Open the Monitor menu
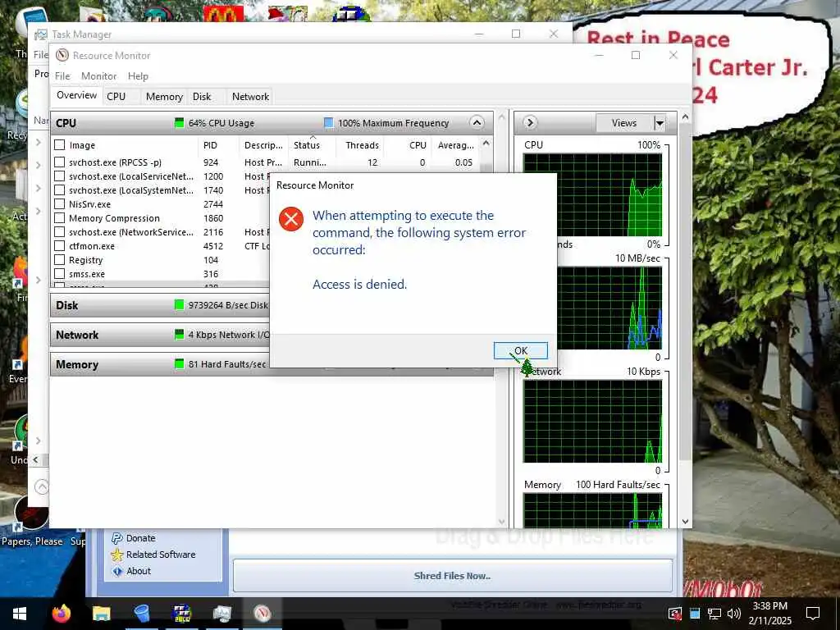Screen dimensions: 840x630 (98, 76)
